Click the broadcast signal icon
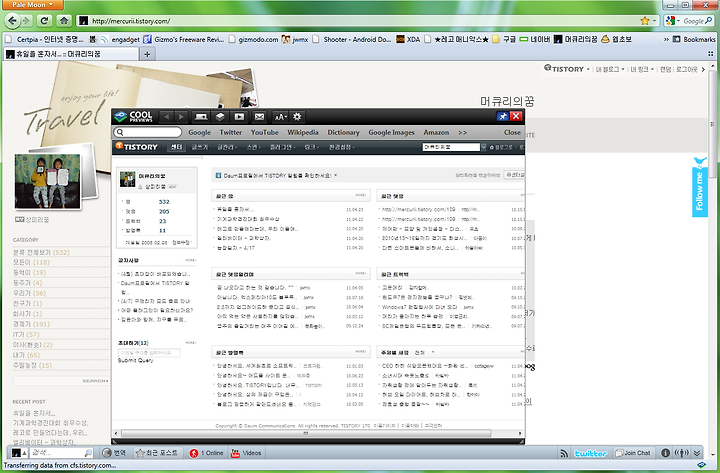Image resolution: width=720 pixels, height=473 pixels. [x=681, y=453]
